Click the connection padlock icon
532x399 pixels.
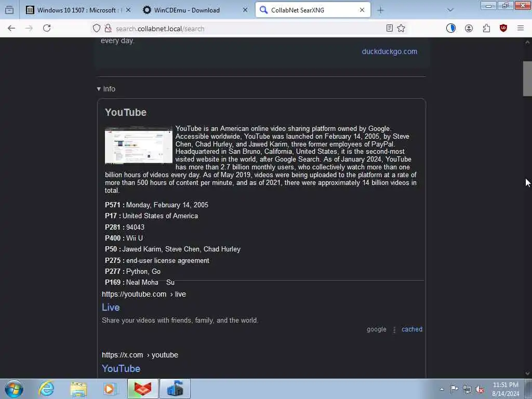pos(108,29)
